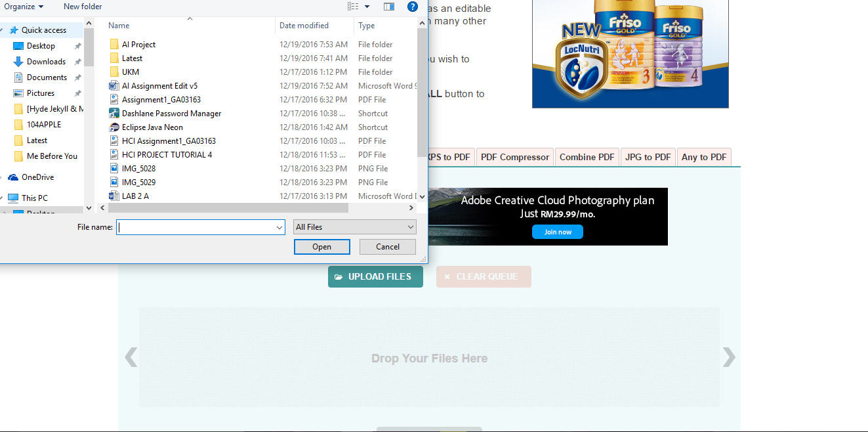Select Latest folder in file list
Viewport: 868px width, 432px height.
pos(132,58)
